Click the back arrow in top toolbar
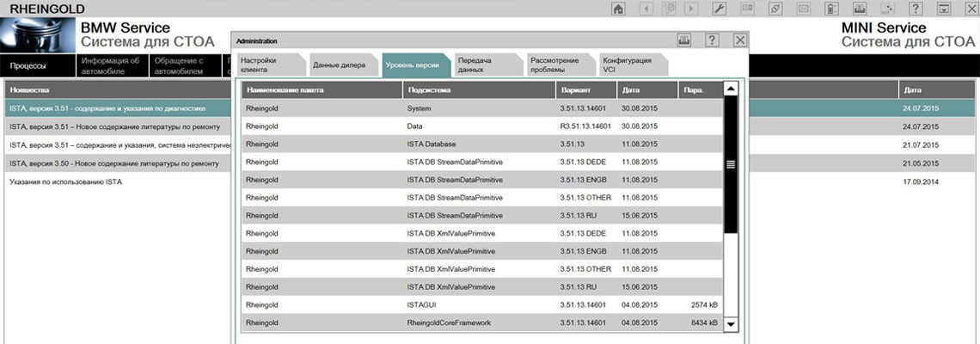 pos(646,9)
